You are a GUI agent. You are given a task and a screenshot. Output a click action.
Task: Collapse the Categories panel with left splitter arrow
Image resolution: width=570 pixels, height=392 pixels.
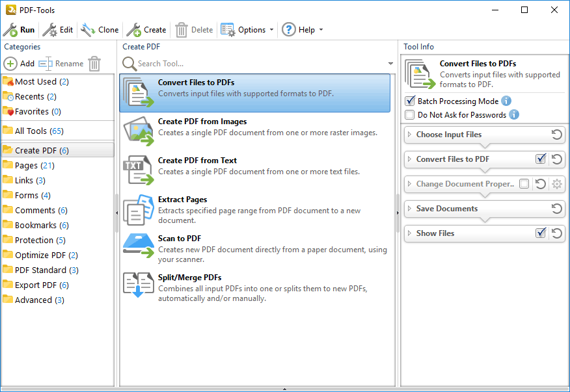116,213
